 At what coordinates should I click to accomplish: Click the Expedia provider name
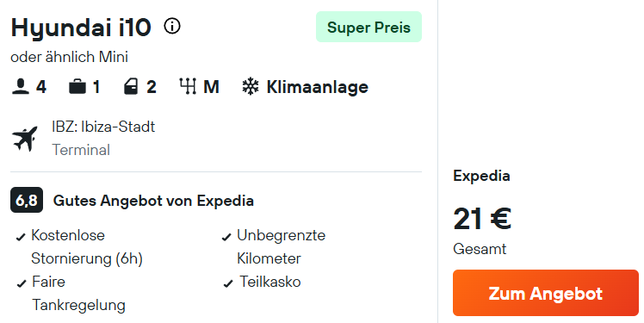482,176
